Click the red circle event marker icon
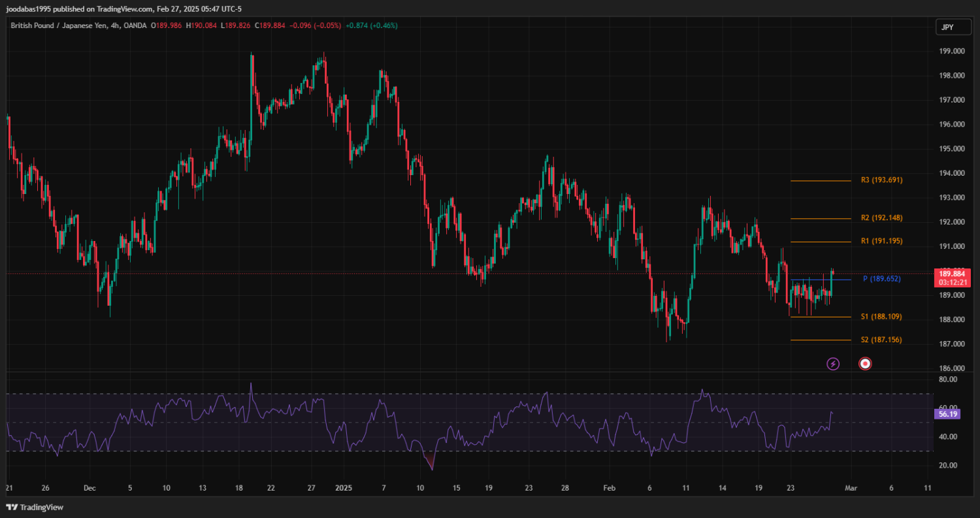This screenshot has height=518, width=980. (865, 364)
